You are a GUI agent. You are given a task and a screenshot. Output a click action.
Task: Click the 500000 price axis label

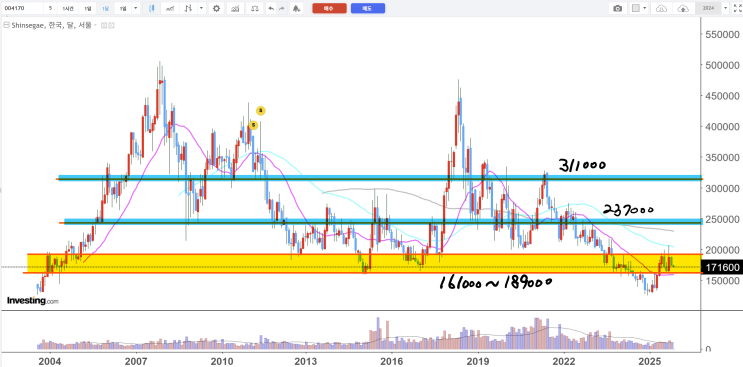(x=723, y=65)
